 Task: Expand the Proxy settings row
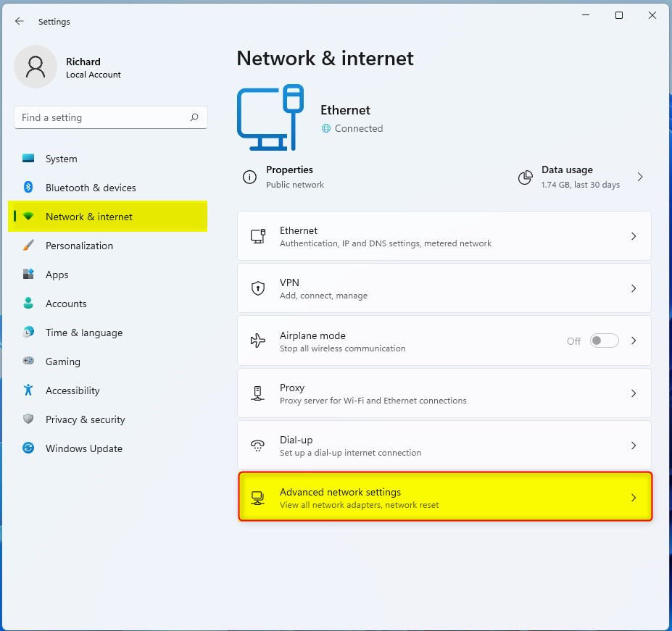(x=444, y=393)
